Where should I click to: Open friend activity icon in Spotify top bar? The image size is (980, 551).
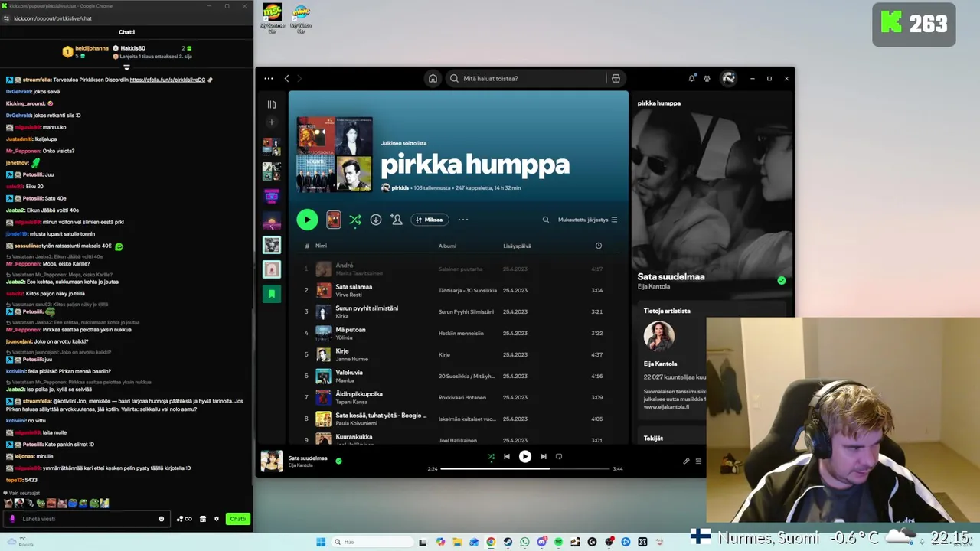coord(707,78)
